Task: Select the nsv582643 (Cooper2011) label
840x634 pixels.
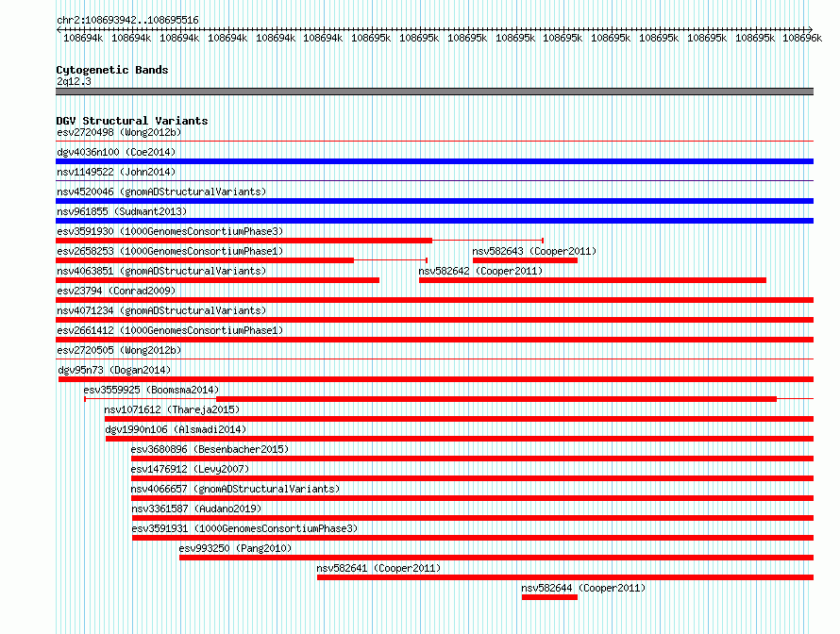Action: (x=534, y=251)
